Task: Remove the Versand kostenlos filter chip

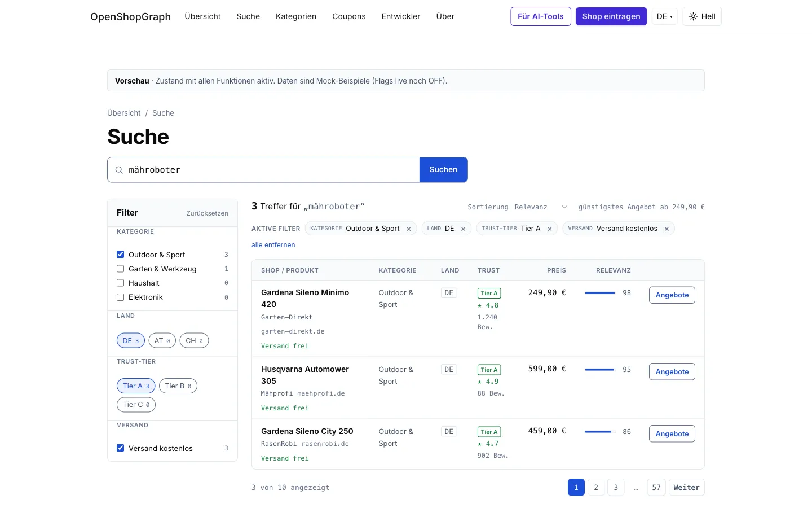Action: [667, 229]
